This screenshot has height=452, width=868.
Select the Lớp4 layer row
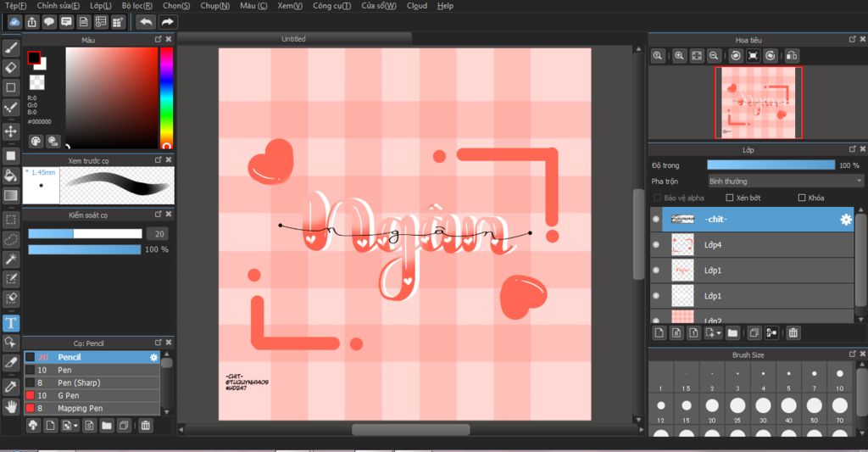click(x=753, y=244)
